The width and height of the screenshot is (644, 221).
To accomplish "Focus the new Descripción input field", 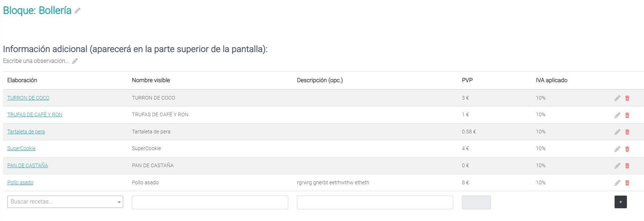I will tap(375, 202).
